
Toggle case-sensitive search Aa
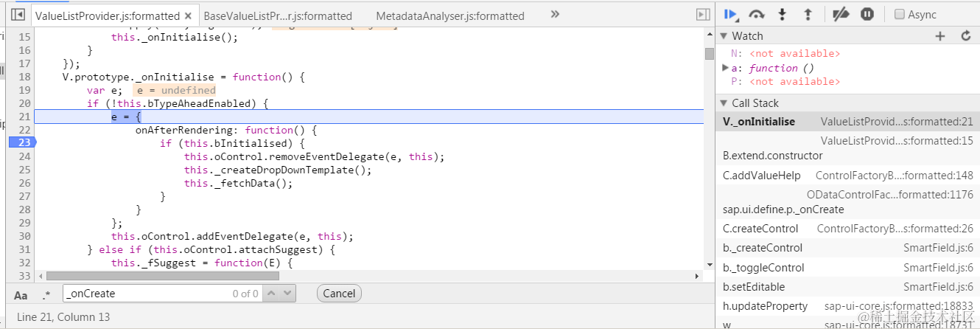21,295
